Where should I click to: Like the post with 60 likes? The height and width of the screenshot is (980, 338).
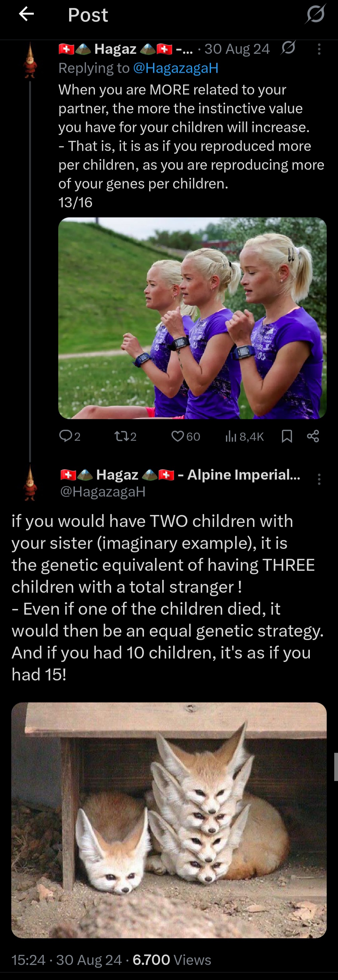[186, 436]
